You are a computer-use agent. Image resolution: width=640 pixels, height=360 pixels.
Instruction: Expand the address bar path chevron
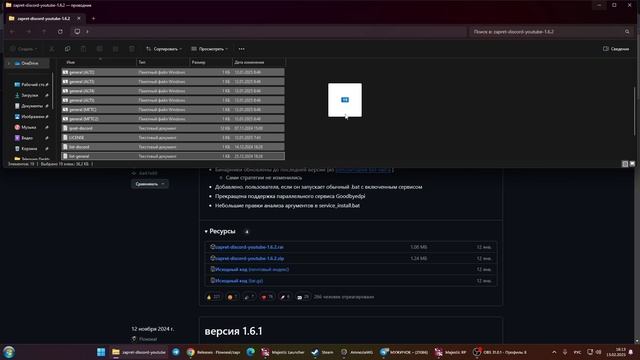click(x=87, y=31)
